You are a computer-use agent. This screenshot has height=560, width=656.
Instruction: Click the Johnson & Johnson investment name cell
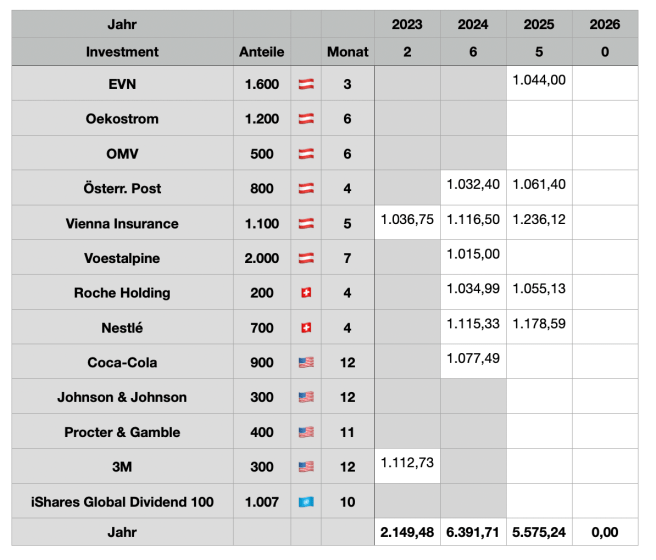coord(122,397)
